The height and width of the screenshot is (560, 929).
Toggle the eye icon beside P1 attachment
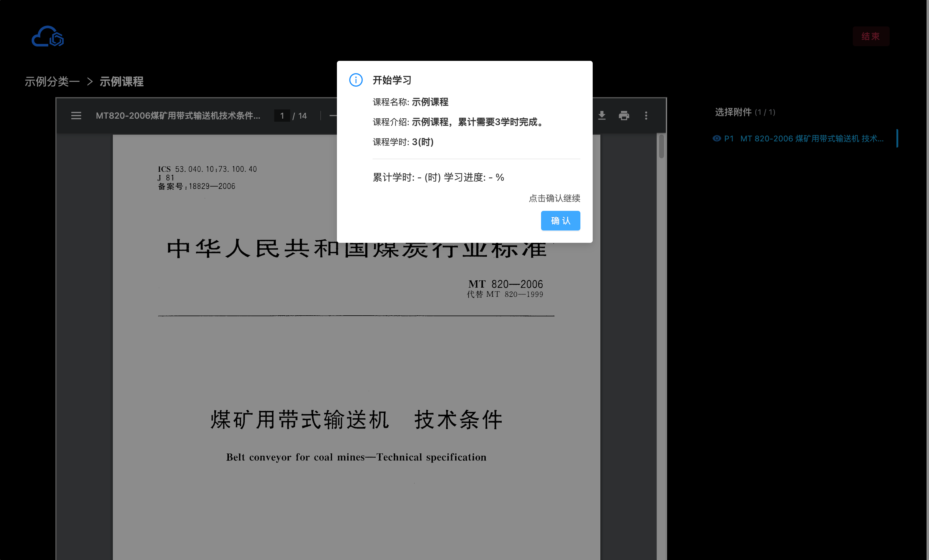(x=716, y=138)
